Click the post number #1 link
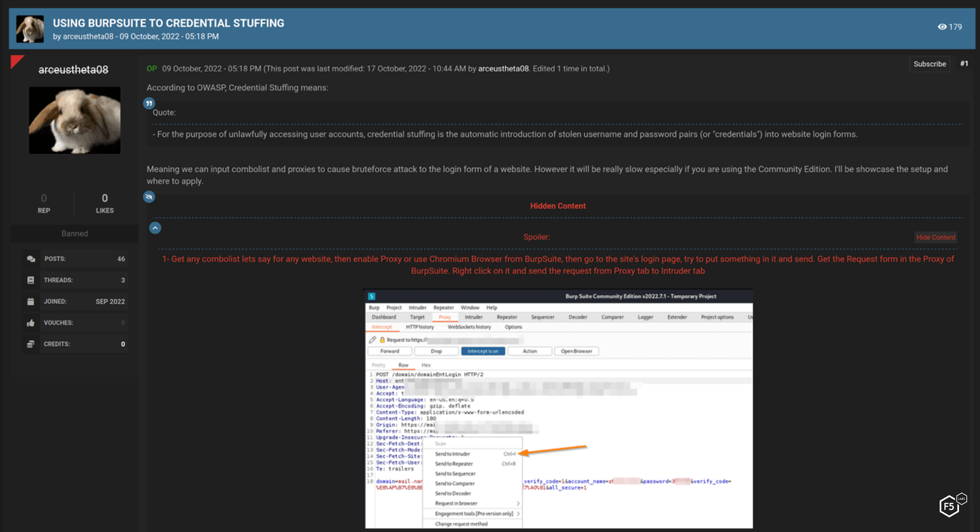Image resolution: width=980 pixels, height=532 pixels. click(964, 63)
